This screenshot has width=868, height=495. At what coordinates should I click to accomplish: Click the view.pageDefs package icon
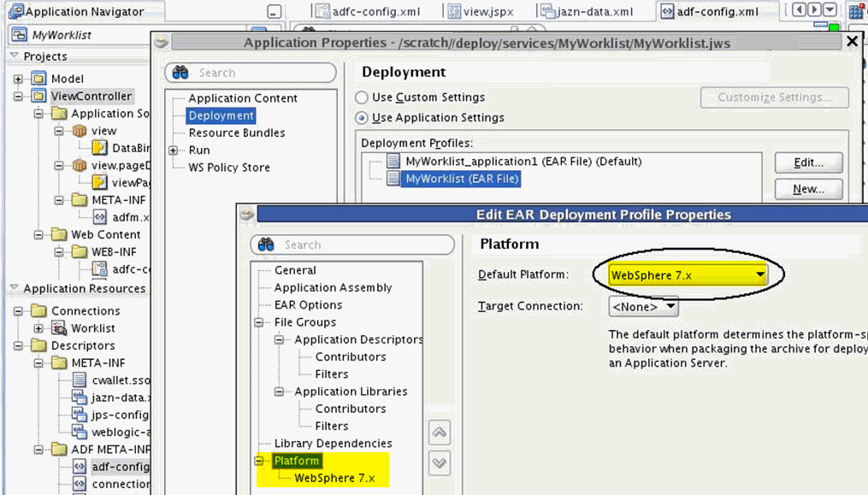80,165
